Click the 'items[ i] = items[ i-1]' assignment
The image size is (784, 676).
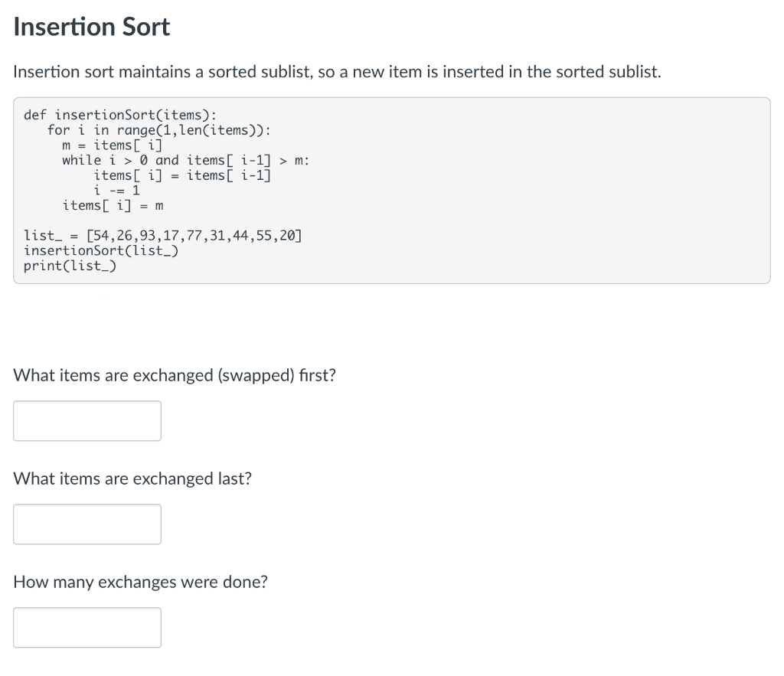pos(182,175)
